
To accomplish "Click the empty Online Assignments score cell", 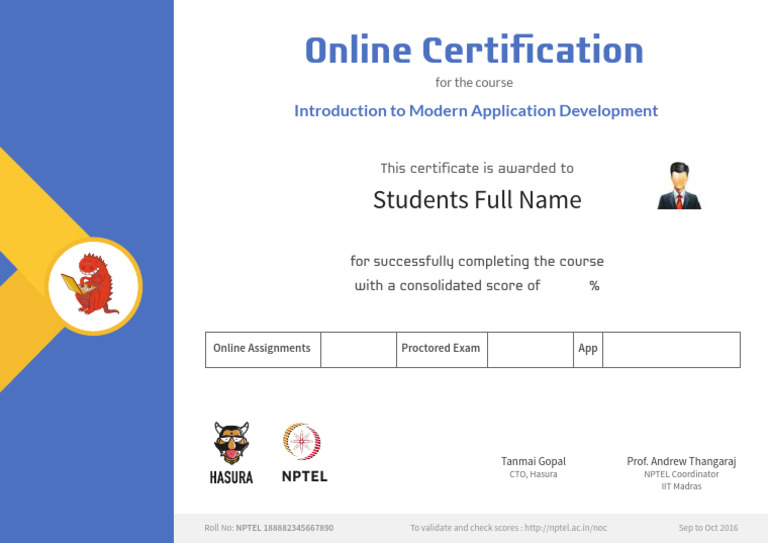I will (x=358, y=349).
